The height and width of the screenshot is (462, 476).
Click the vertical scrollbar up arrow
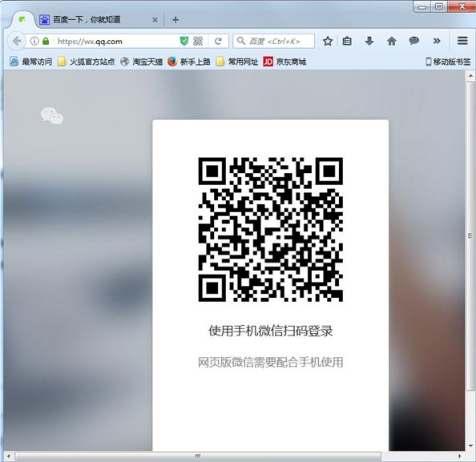tap(470, 75)
